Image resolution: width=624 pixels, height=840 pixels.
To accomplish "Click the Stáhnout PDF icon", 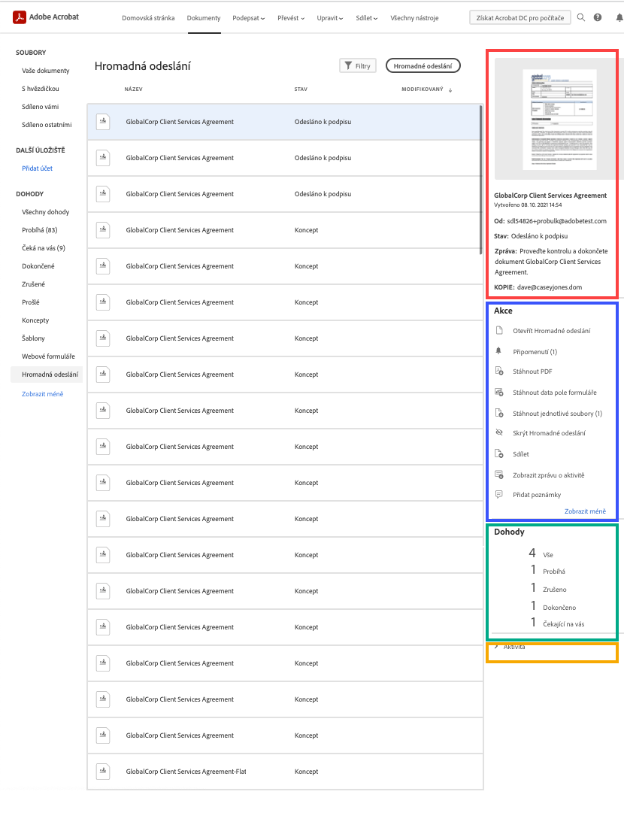I will point(498,371).
